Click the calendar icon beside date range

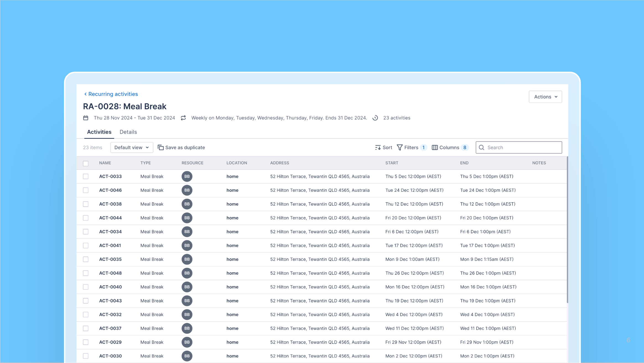click(x=86, y=118)
